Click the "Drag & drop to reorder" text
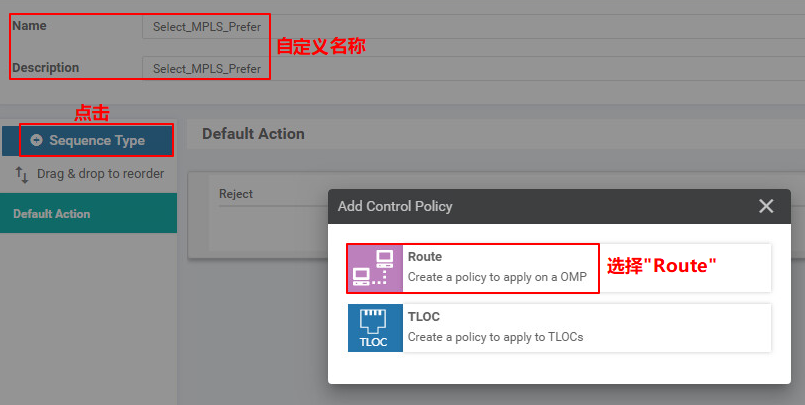Viewport: 805px width, 405px height. coord(100,174)
